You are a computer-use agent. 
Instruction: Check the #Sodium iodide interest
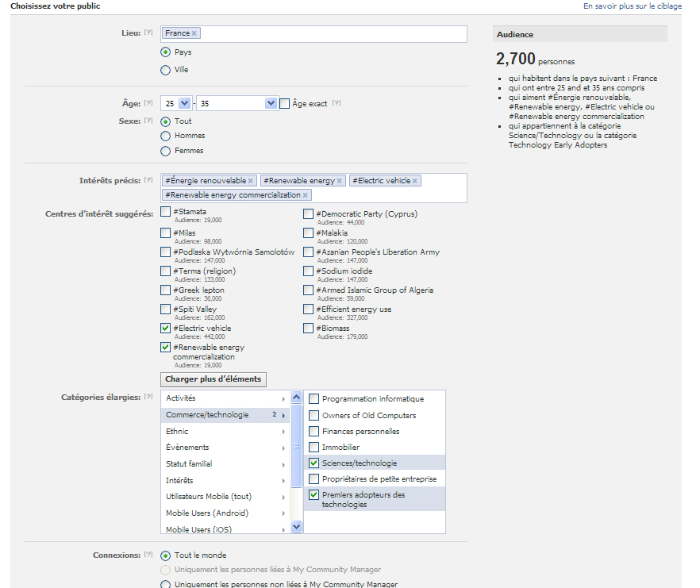[x=309, y=271]
